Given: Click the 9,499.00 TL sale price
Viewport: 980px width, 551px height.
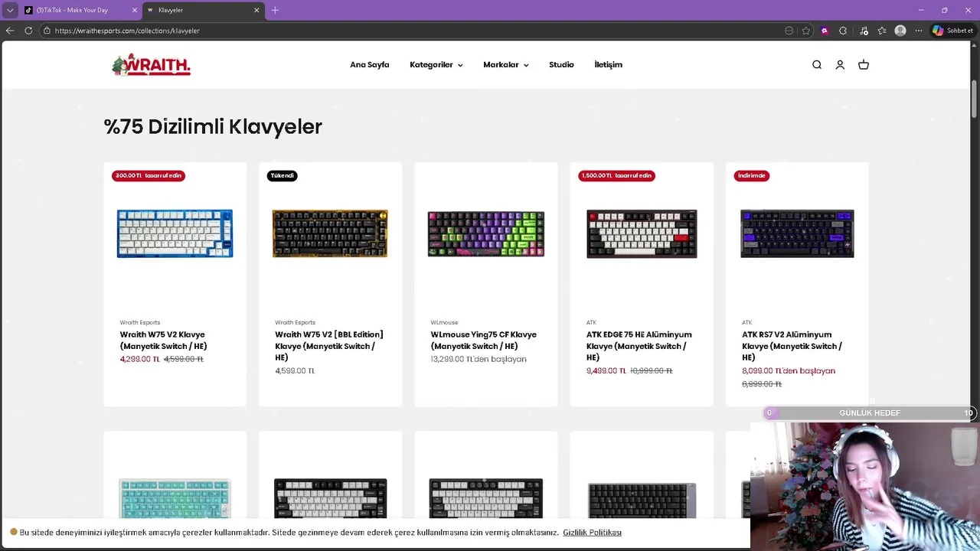Looking at the screenshot, I should [606, 370].
